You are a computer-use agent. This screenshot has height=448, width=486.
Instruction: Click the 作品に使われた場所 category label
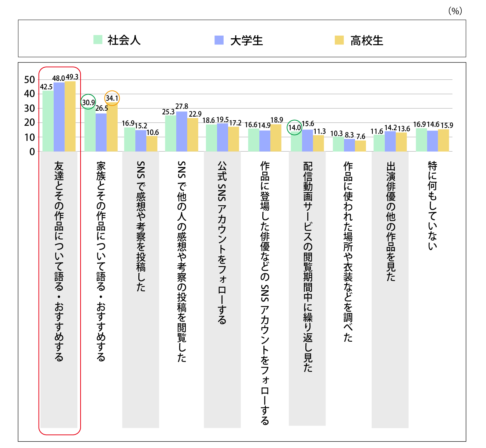coord(348,252)
